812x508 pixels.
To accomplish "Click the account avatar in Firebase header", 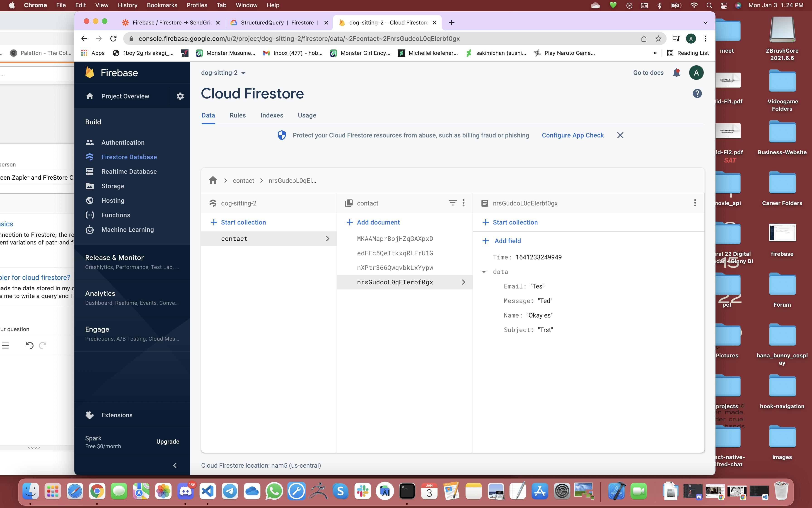I will 696,73.
